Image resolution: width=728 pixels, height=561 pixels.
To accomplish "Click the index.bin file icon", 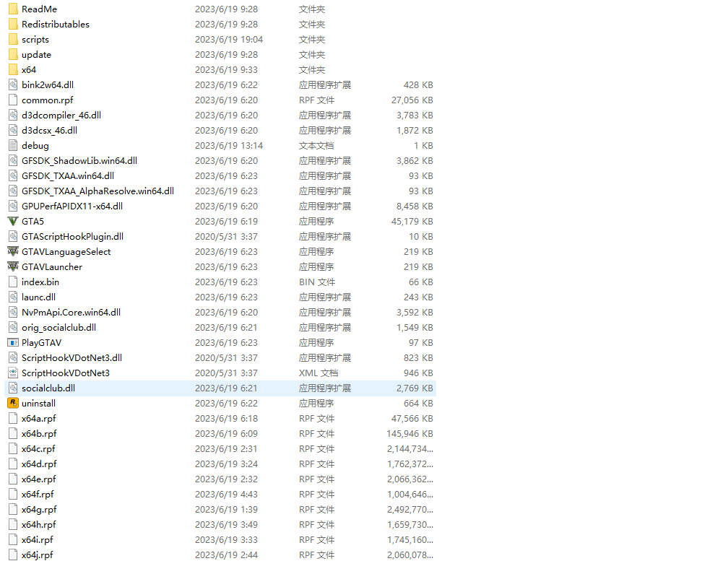I will coord(13,282).
